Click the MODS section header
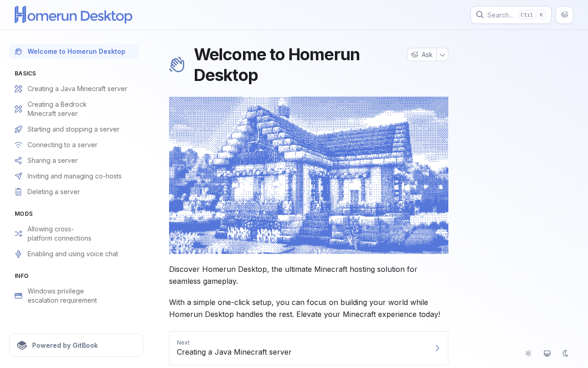This screenshot has height=368, width=588. 24,214
